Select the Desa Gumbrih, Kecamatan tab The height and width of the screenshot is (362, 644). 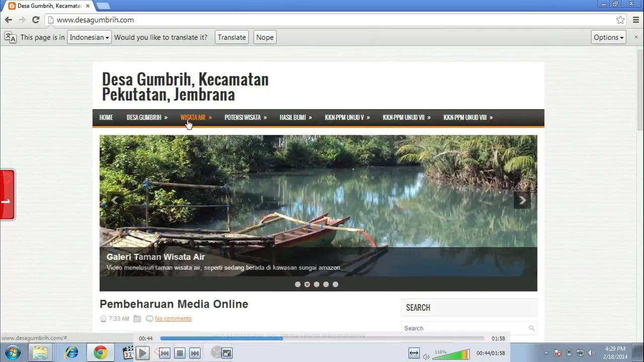48,6
